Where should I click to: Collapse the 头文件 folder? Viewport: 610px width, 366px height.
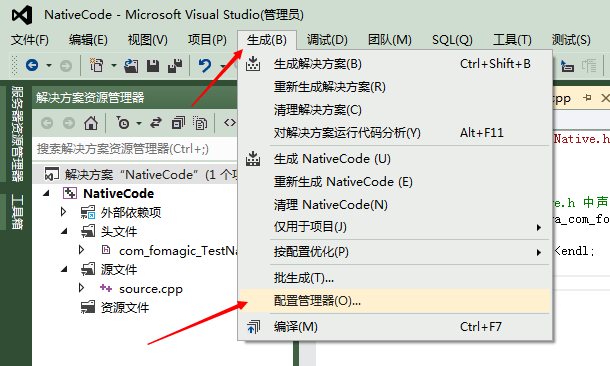(x=65, y=232)
